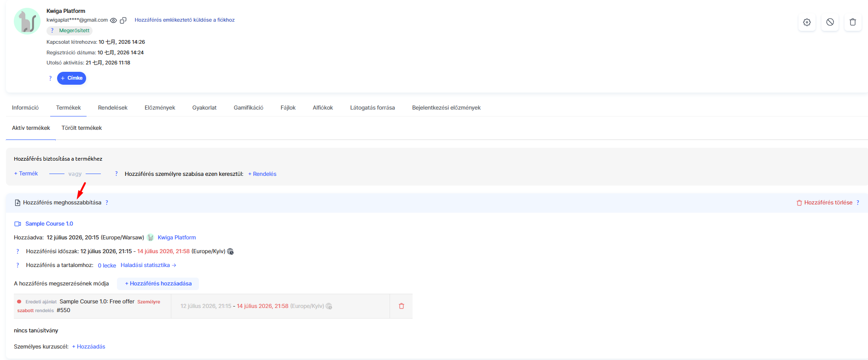Click the red Hozzáférés törlése link

pyautogui.click(x=824, y=203)
